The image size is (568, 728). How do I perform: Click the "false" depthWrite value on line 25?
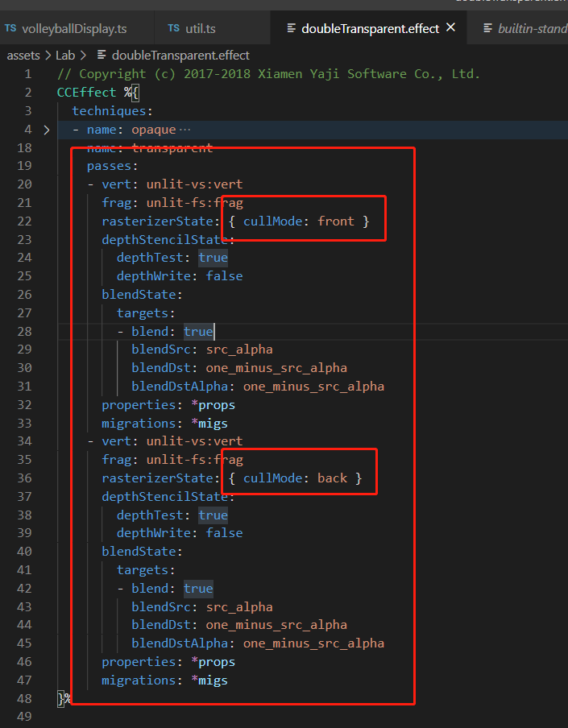pos(224,276)
